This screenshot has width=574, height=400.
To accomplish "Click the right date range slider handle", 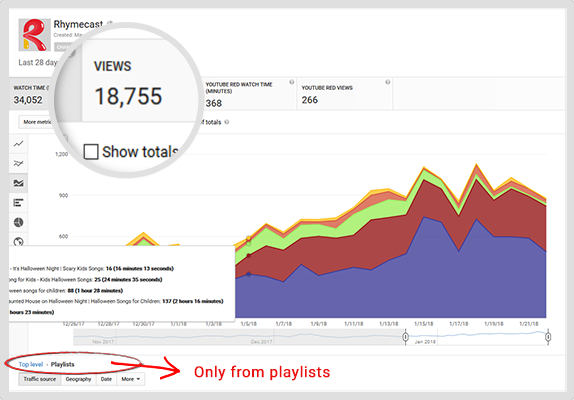I will pyautogui.click(x=548, y=337).
